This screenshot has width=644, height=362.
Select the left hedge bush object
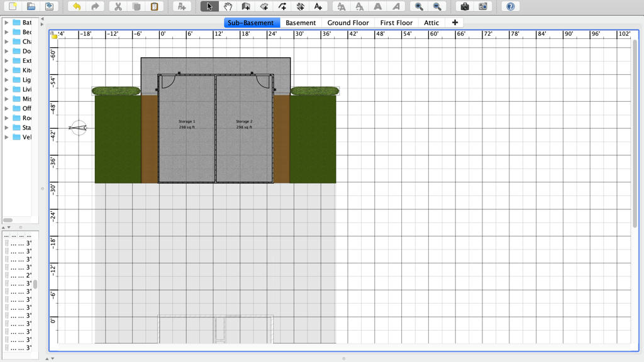pos(116,90)
